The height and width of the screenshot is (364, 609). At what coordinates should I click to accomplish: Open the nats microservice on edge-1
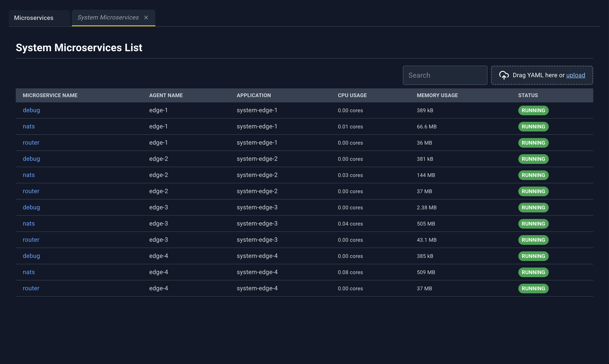click(x=29, y=127)
